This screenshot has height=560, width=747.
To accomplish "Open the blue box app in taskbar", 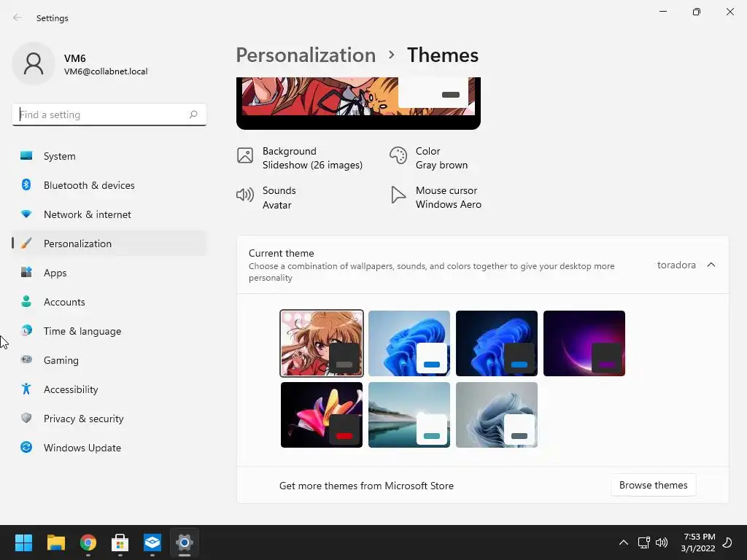I will click(x=152, y=542).
